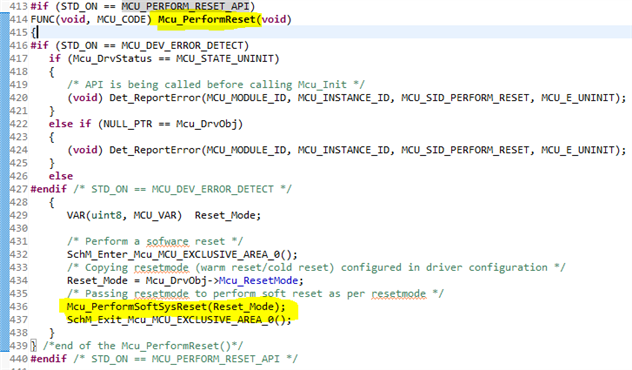Screen dimensions: 632x370
Task: Click Det_ReportError on line 424
Action: [x=155, y=150]
